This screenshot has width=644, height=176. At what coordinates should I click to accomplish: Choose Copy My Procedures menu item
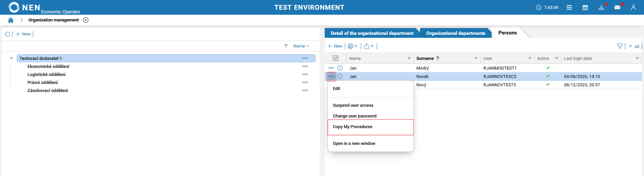(370, 127)
